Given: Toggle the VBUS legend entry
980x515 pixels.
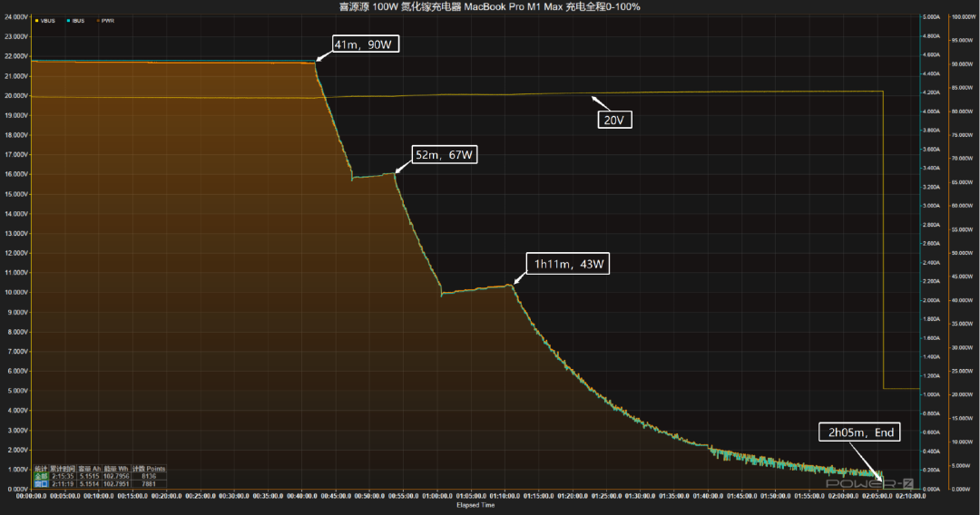Looking at the screenshot, I should [x=45, y=21].
